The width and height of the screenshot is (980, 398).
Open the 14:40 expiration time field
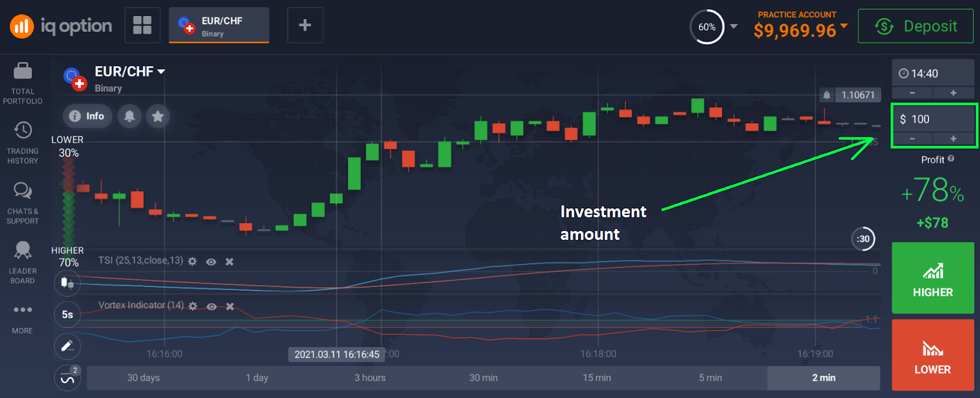[933, 73]
